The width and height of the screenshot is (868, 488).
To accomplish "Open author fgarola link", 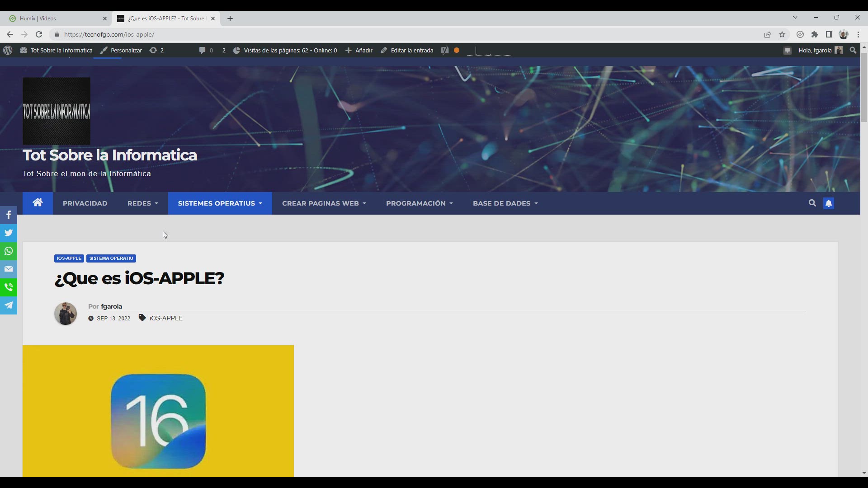I will tap(111, 306).
